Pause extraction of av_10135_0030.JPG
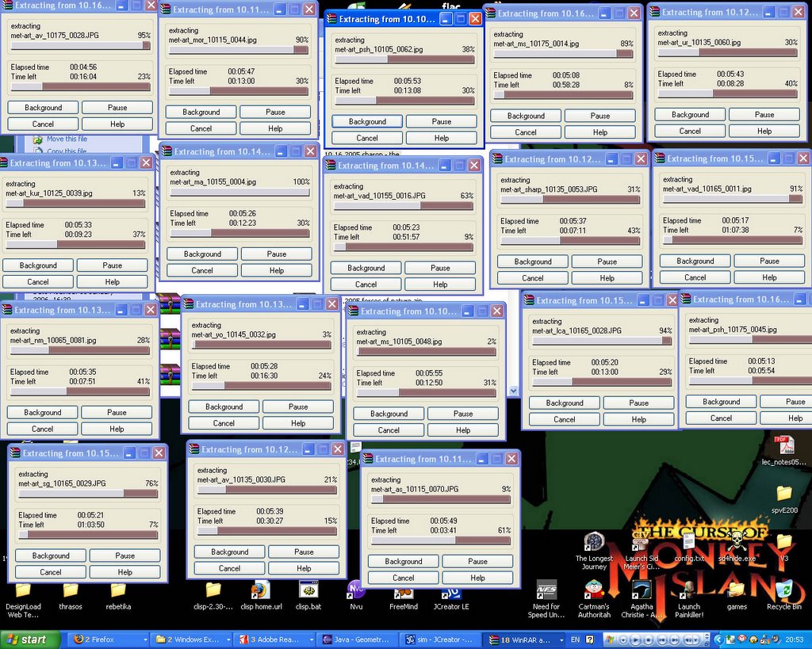This screenshot has width=812, height=649. [304, 552]
